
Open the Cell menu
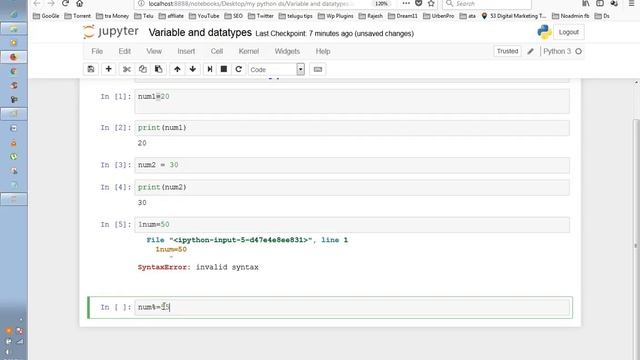[x=217, y=51]
